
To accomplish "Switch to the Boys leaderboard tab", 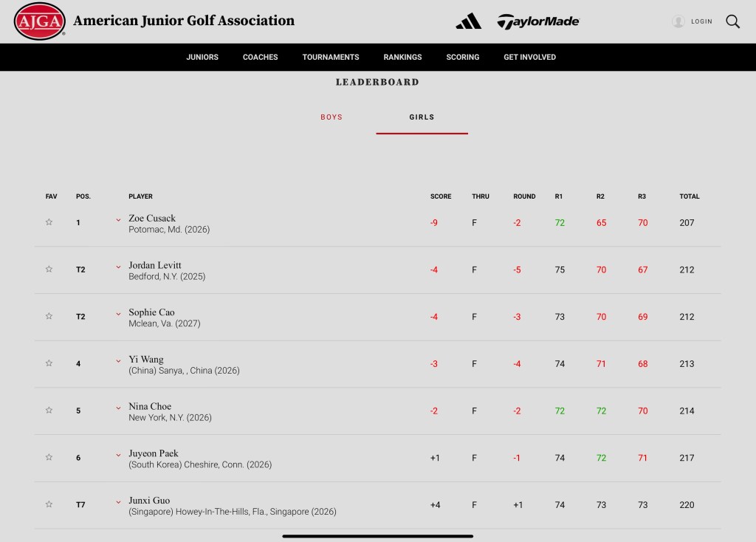I will click(x=331, y=117).
